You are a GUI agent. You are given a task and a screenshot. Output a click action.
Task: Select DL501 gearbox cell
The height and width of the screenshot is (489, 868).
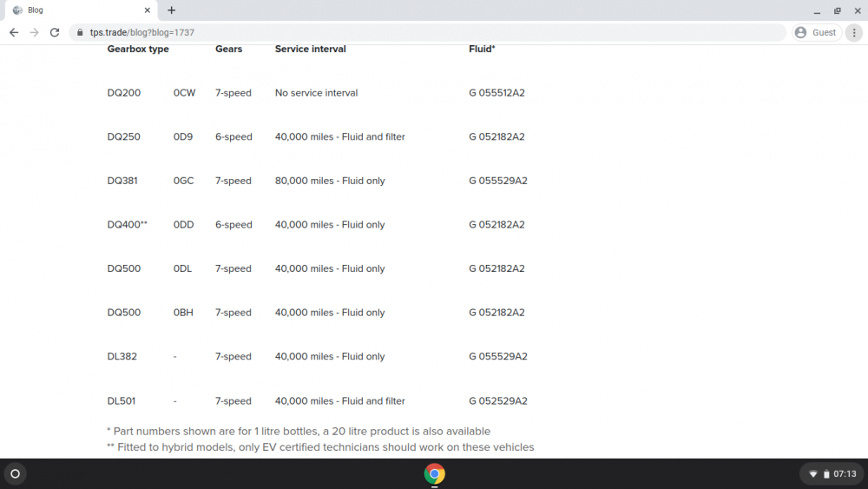pos(122,401)
